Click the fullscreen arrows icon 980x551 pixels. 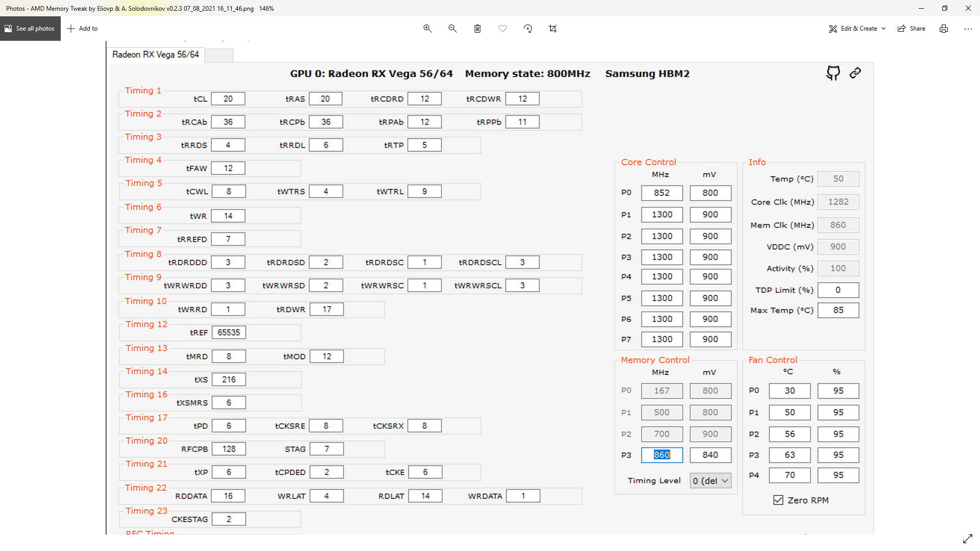[x=967, y=539]
